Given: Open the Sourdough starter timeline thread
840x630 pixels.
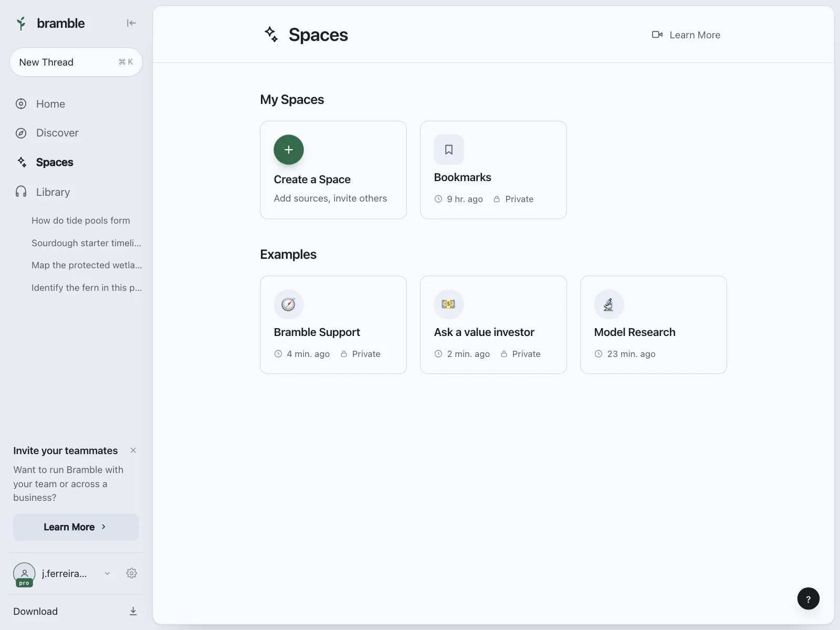Looking at the screenshot, I should pos(86,243).
